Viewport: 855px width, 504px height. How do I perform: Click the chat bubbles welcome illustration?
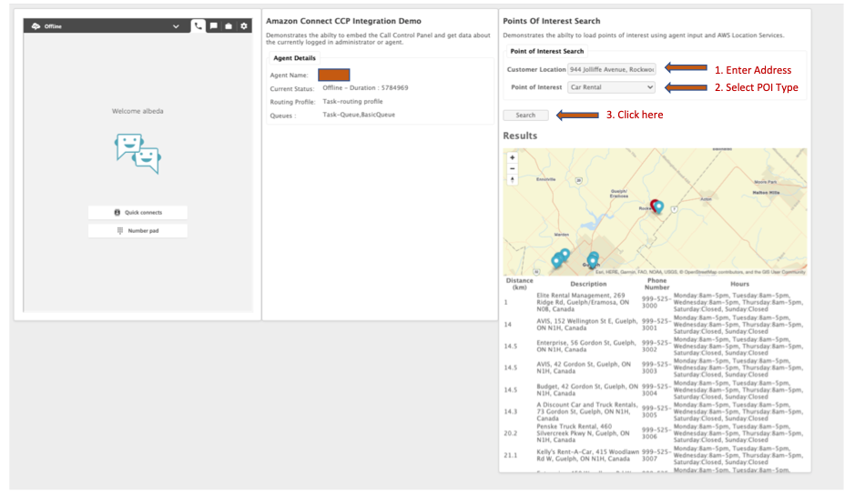(x=138, y=154)
